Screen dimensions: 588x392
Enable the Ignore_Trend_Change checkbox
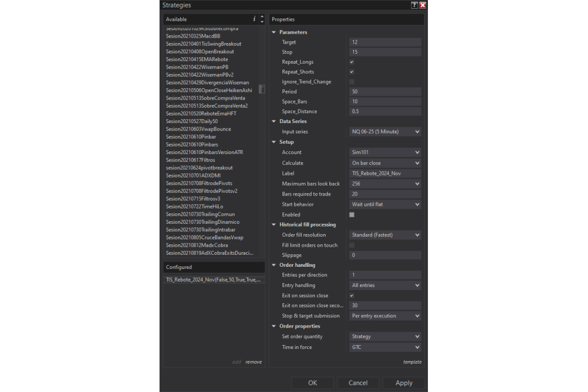point(352,82)
